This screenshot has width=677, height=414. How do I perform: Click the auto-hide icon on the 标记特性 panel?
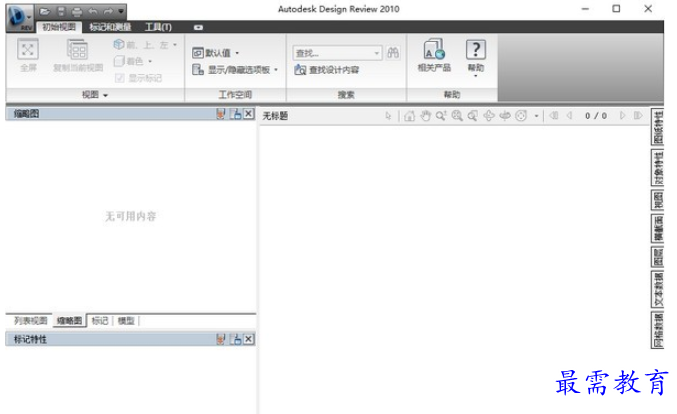point(235,339)
